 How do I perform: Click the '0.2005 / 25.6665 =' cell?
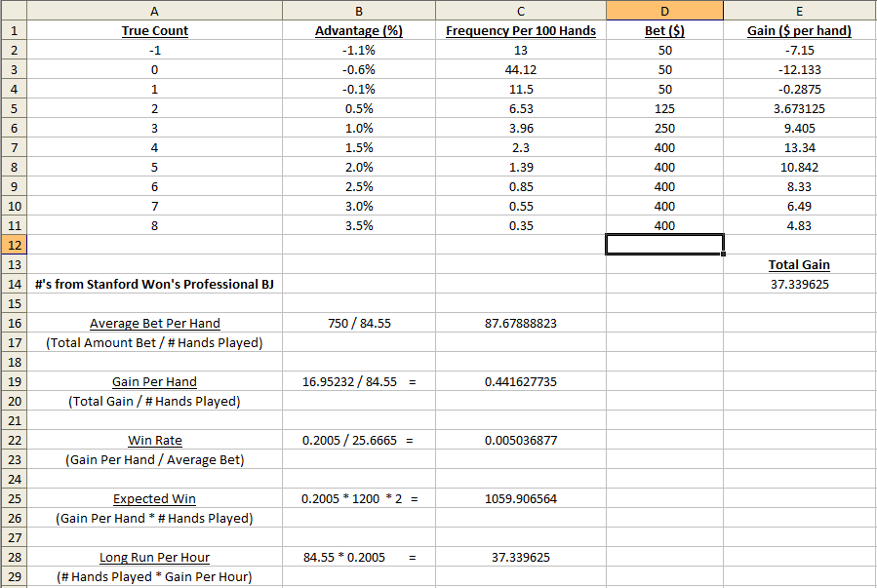tap(359, 441)
